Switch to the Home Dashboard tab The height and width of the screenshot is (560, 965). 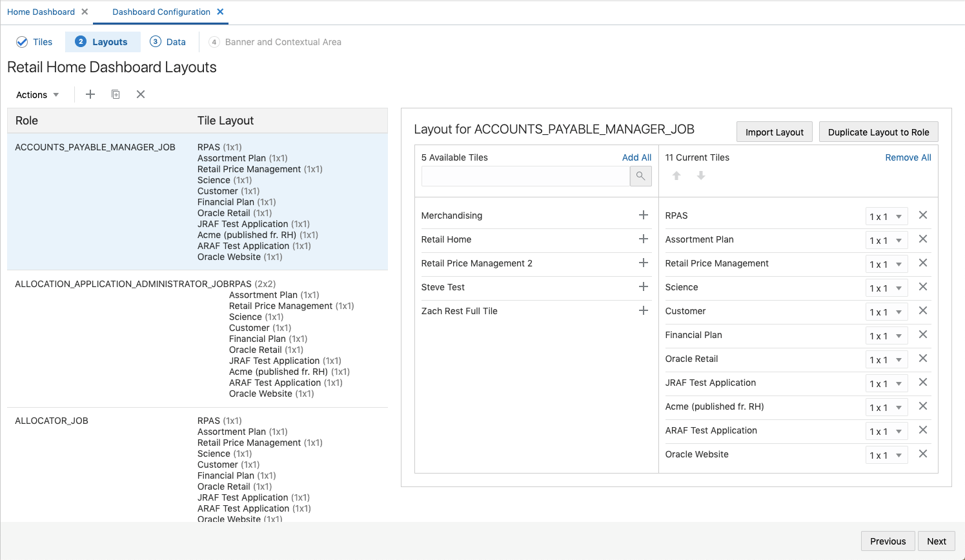(x=41, y=11)
